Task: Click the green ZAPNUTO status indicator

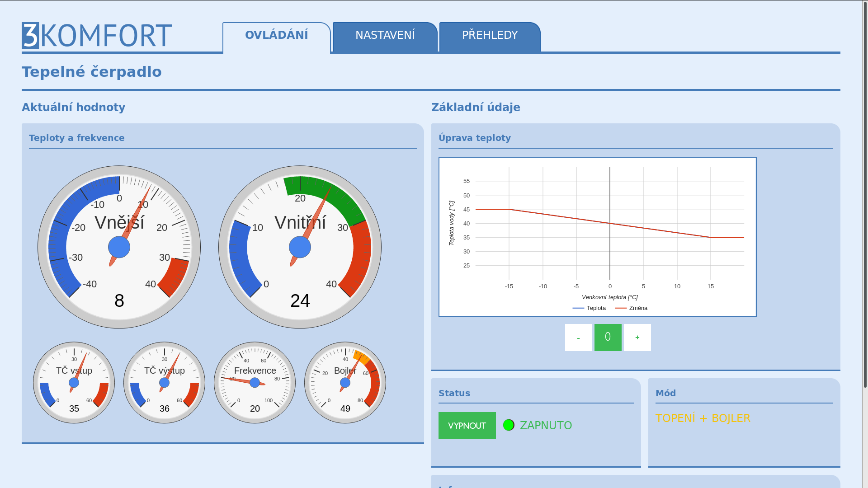Action: point(509,425)
